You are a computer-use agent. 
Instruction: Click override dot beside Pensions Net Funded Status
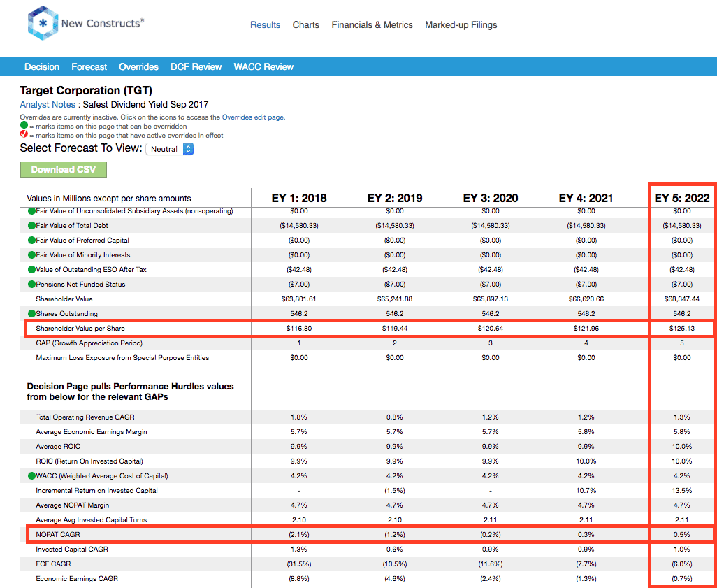coord(31,285)
